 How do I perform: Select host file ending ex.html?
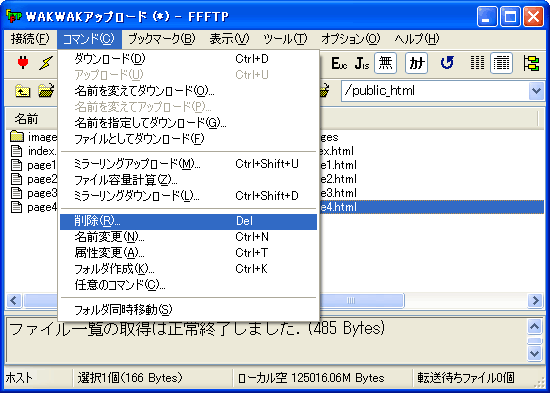coord(337,151)
